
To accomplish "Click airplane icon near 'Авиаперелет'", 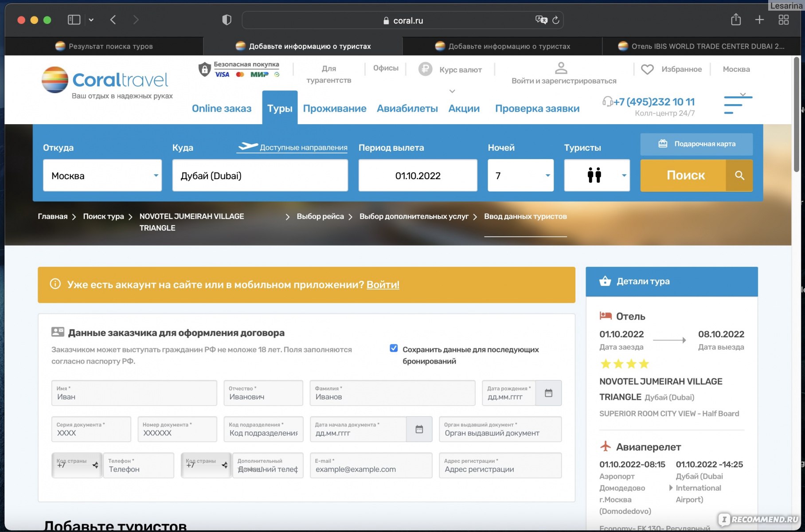I will tap(606, 446).
